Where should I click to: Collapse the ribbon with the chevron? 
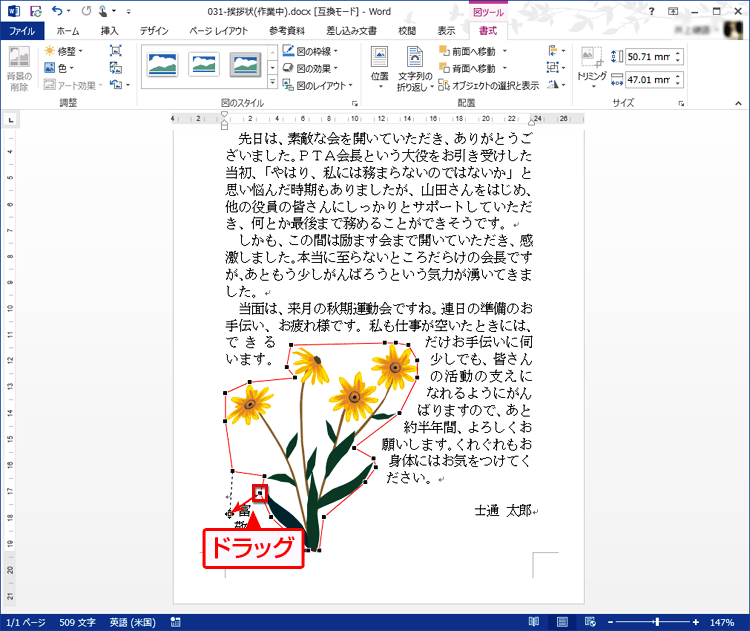click(739, 103)
